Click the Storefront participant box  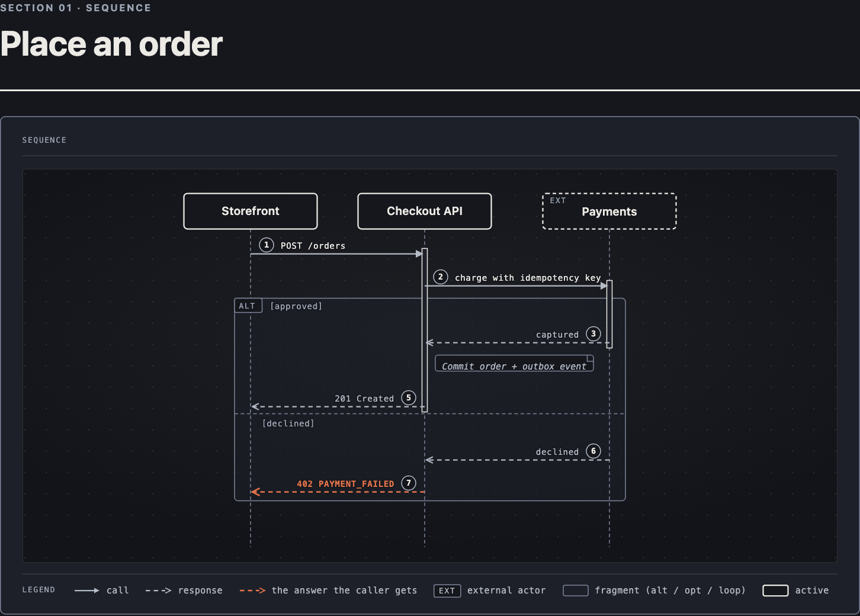coord(251,211)
